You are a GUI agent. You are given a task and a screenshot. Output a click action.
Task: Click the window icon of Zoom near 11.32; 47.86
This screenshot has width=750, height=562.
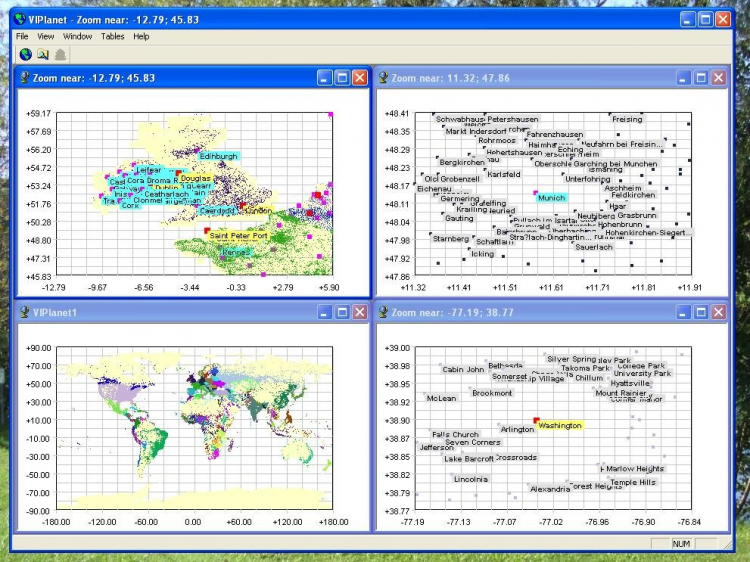[x=383, y=77]
